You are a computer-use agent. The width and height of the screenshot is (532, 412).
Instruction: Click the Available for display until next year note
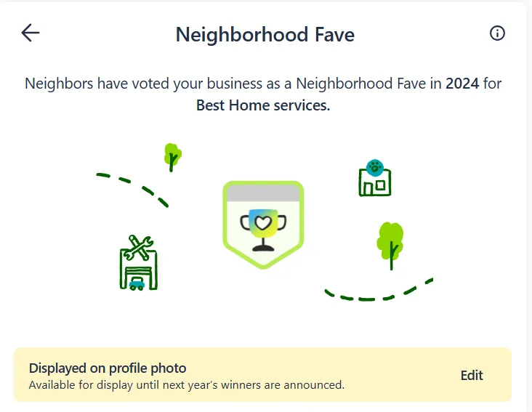[x=186, y=384]
